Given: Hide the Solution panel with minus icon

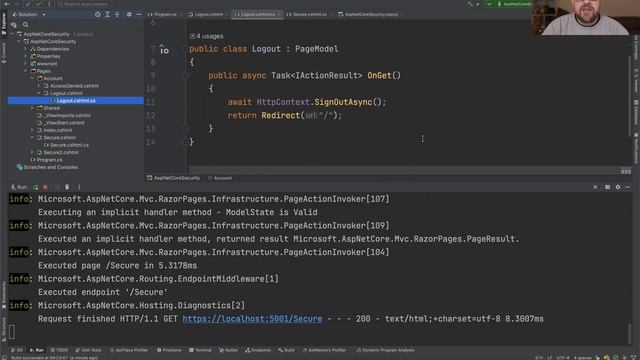Looking at the screenshot, I should pos(139,14).
